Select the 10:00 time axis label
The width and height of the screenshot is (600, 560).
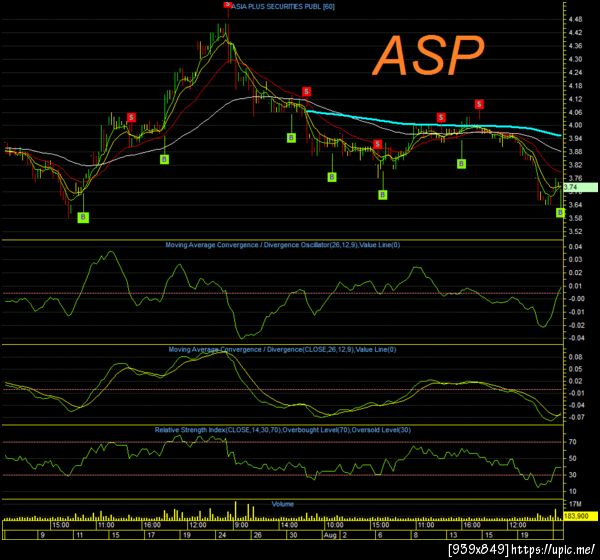[x=334, y=525]
